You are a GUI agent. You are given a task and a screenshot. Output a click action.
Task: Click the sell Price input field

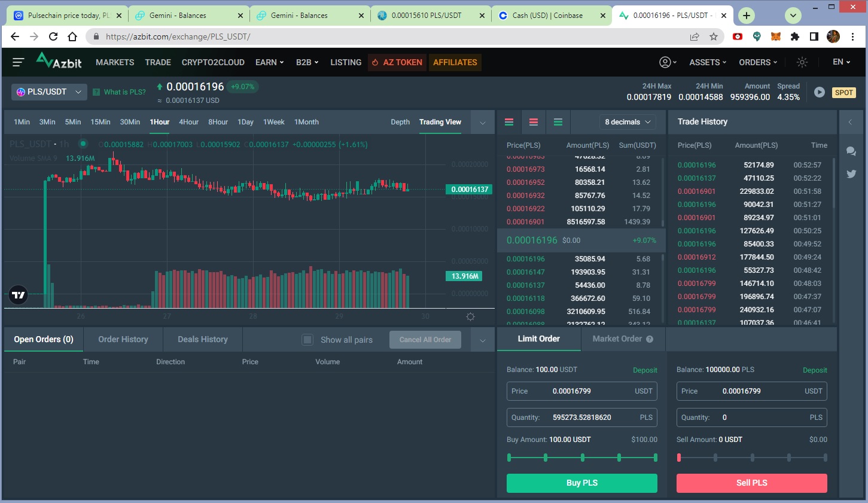tap(752, 391)
